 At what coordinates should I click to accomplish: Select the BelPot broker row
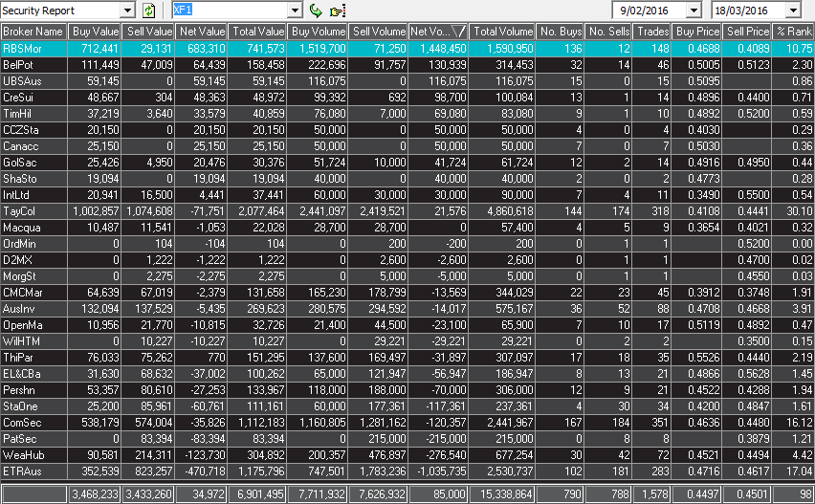point(407,65)
